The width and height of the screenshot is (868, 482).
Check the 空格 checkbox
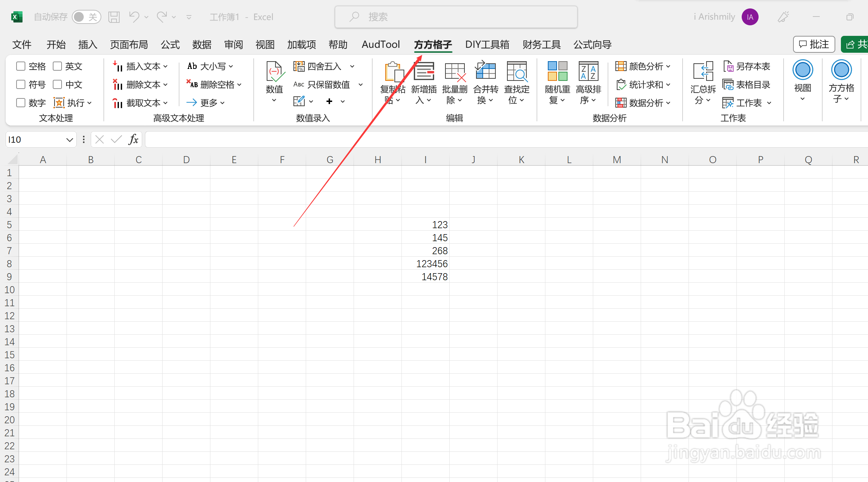click(21, 66)
